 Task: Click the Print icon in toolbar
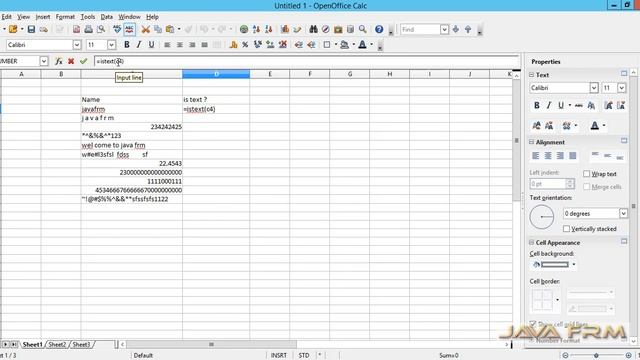coord(88,29)
